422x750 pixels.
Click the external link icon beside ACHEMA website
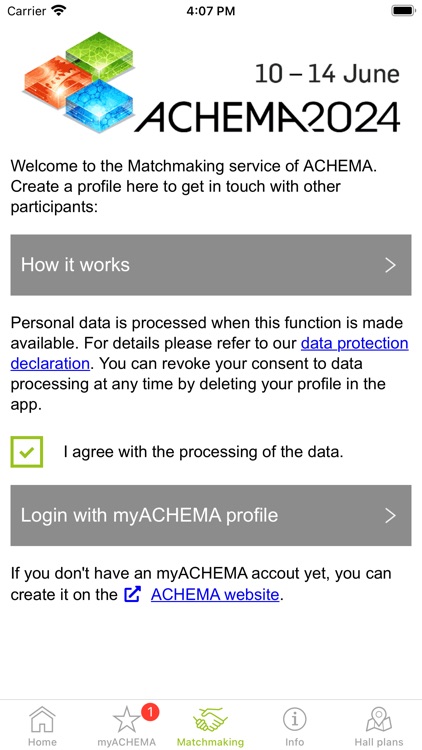(132, 595)
